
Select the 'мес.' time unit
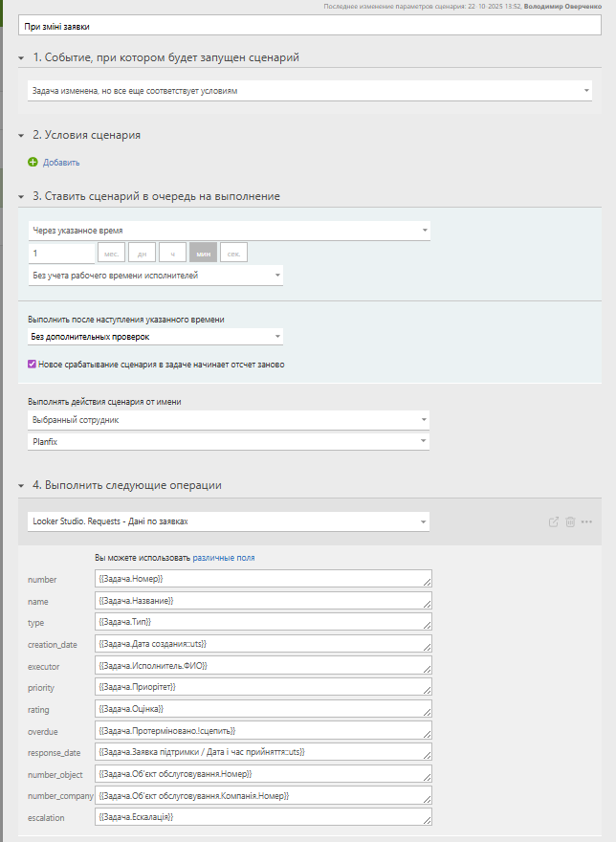click(x=111, y=253)
